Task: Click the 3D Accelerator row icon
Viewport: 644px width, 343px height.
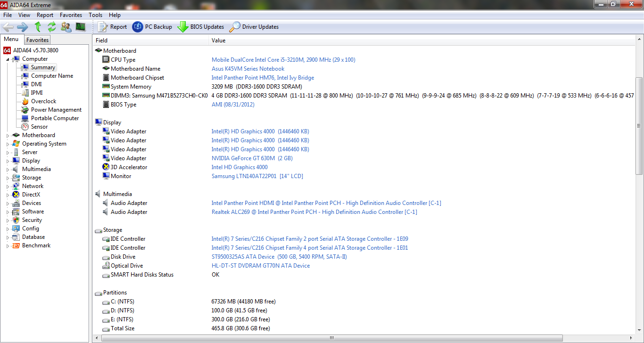Action: (x=106, y=167)
